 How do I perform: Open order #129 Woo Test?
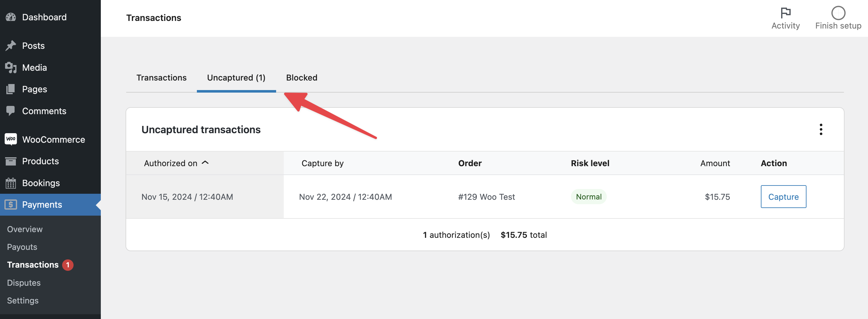(x=487, y=197)
